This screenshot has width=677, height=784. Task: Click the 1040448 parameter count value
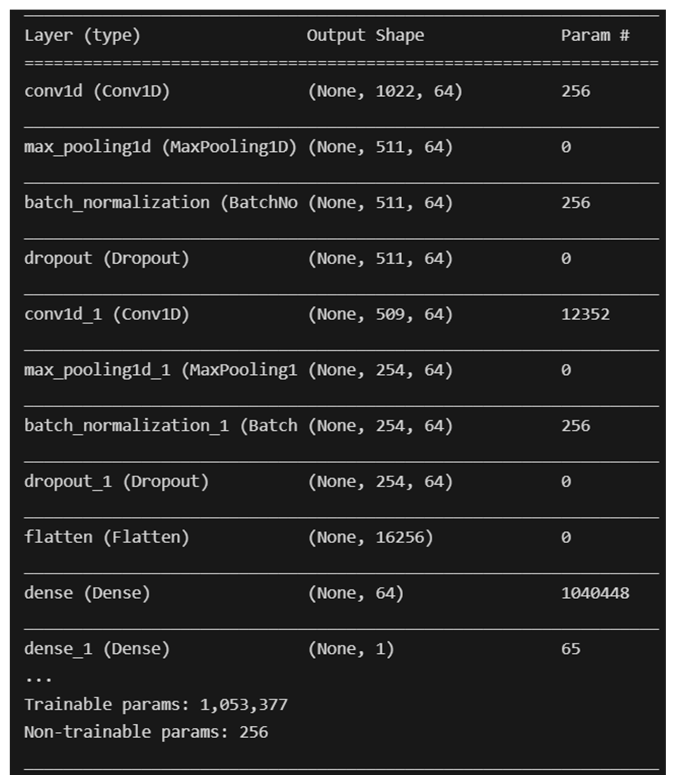point(595,593)
